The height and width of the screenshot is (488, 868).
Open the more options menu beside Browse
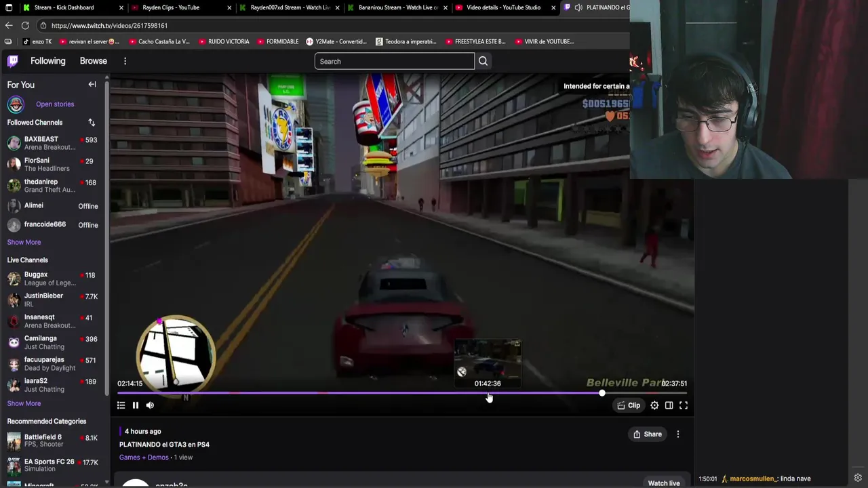tap(125, 61)
